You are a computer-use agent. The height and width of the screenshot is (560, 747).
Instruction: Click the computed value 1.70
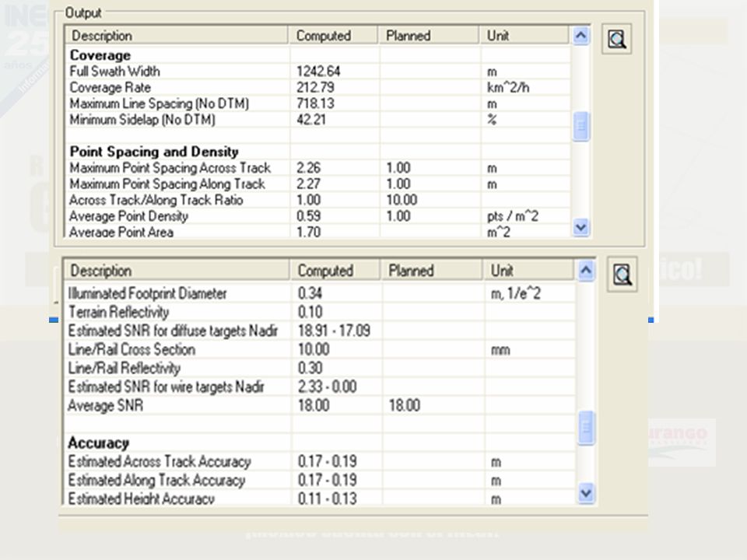(308, 232)
